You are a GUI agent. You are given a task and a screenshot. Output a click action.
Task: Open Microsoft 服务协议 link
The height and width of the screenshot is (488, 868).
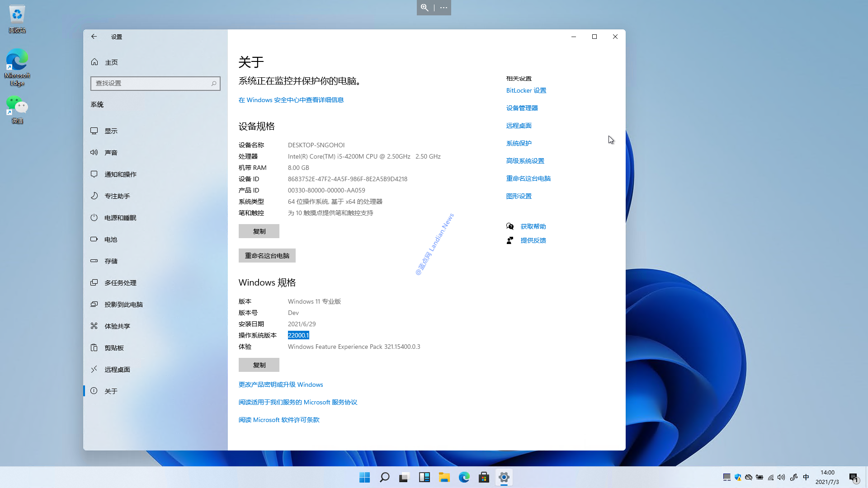click(298, 402)
